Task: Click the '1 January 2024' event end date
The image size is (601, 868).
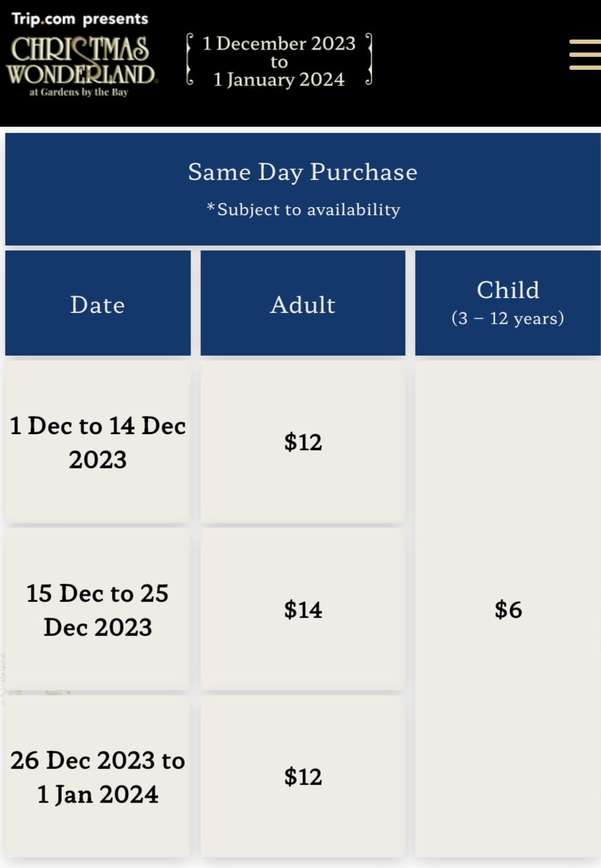Action: click(x=279, y=80)
